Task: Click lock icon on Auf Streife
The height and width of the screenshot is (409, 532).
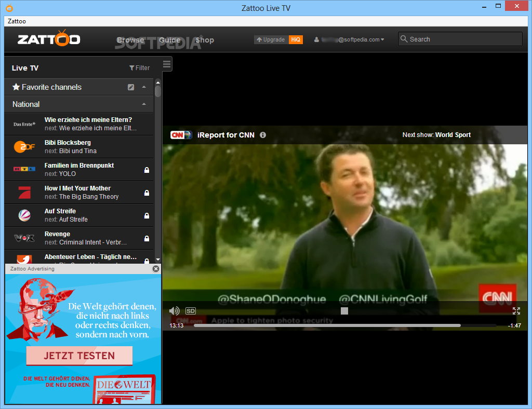Action: pyautogui.click(x=147, y=215)
